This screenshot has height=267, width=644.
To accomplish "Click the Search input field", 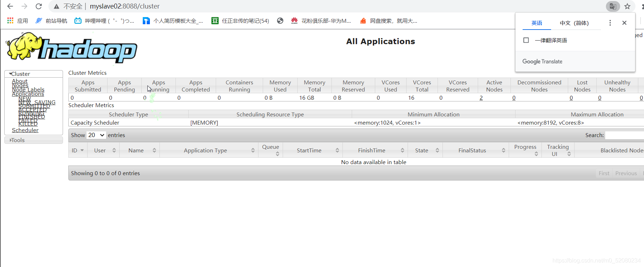I will click(x=624, y=135).
